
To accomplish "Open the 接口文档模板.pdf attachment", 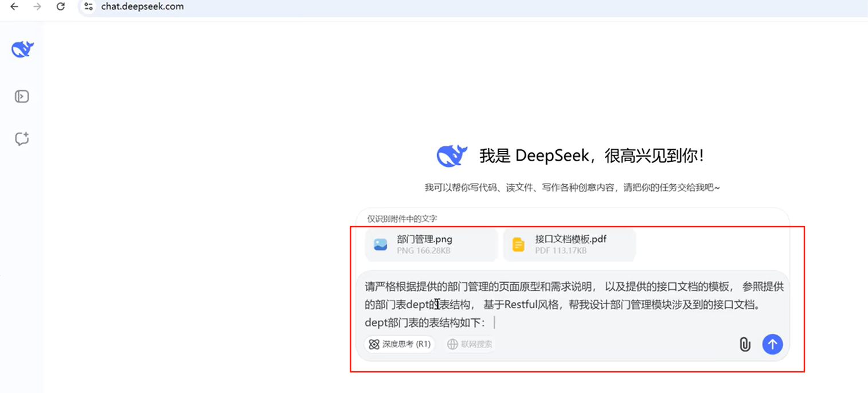I will point(569,244).
